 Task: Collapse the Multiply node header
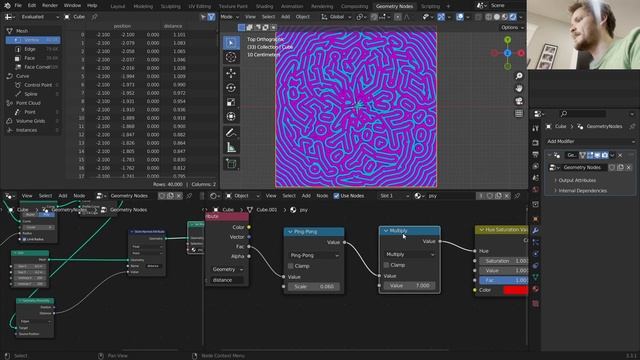(x=386, y=231)
